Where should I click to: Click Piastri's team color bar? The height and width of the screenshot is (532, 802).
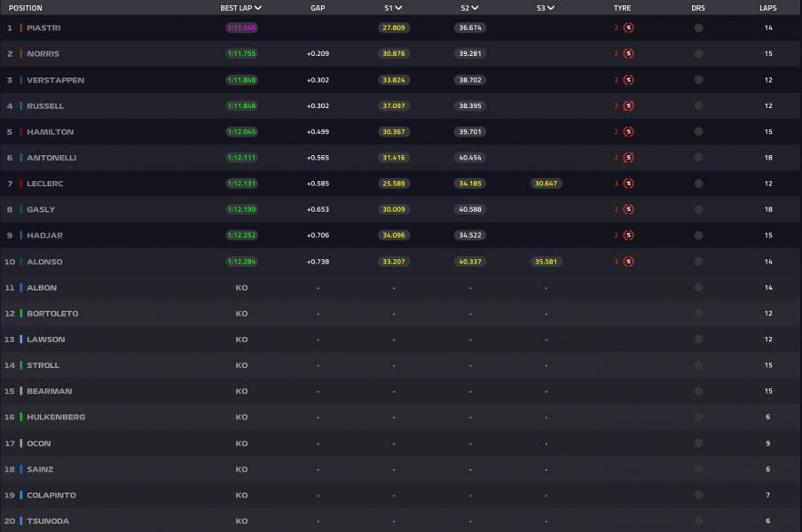coord(21,27)
